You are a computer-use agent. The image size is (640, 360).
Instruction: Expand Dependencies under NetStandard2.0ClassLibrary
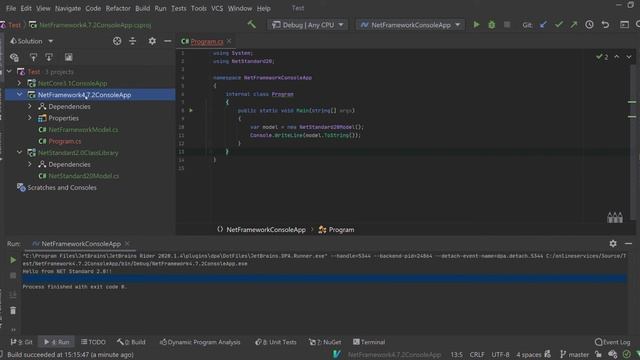pos(30,164)
